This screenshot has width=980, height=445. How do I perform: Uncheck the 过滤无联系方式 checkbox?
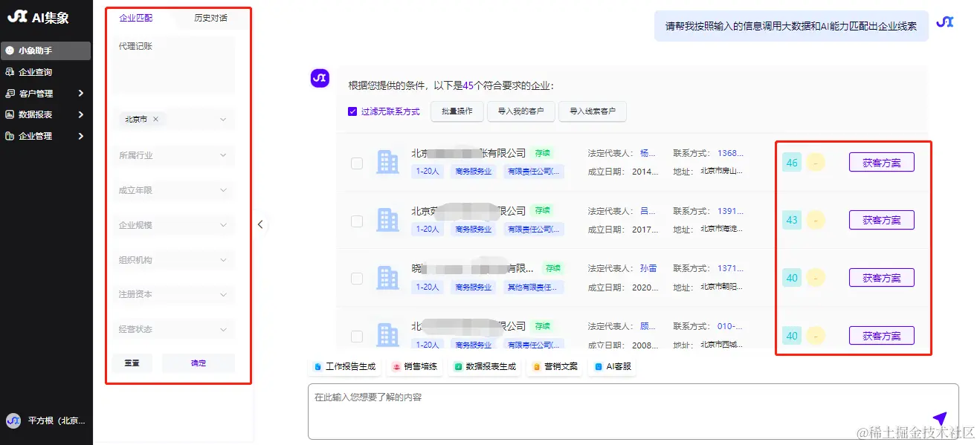351,111
